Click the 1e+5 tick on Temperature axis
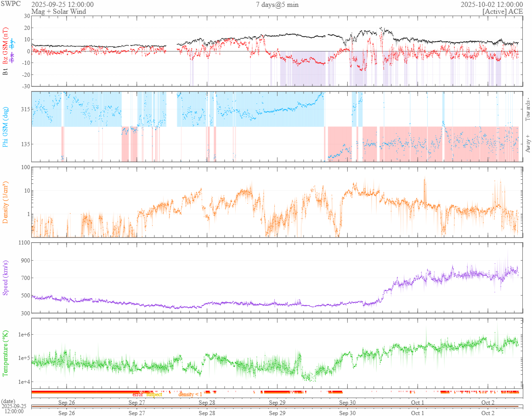 [x=24, y=358]
